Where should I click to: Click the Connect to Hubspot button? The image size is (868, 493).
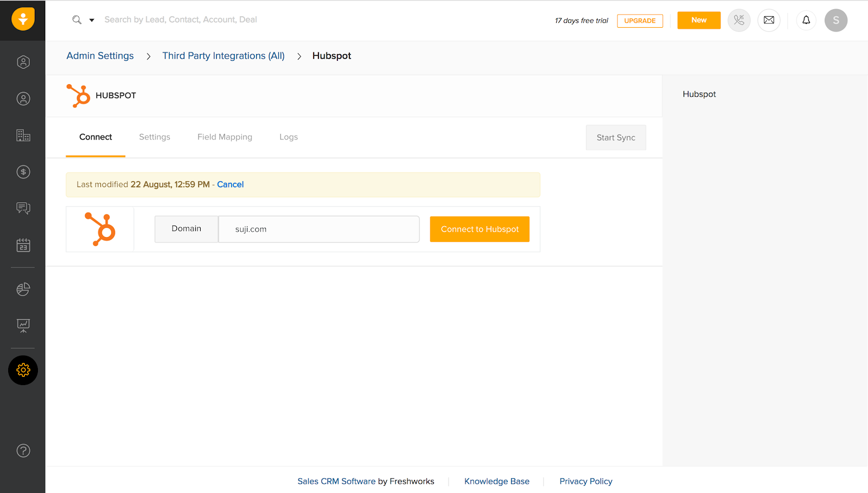coord(480,229)
